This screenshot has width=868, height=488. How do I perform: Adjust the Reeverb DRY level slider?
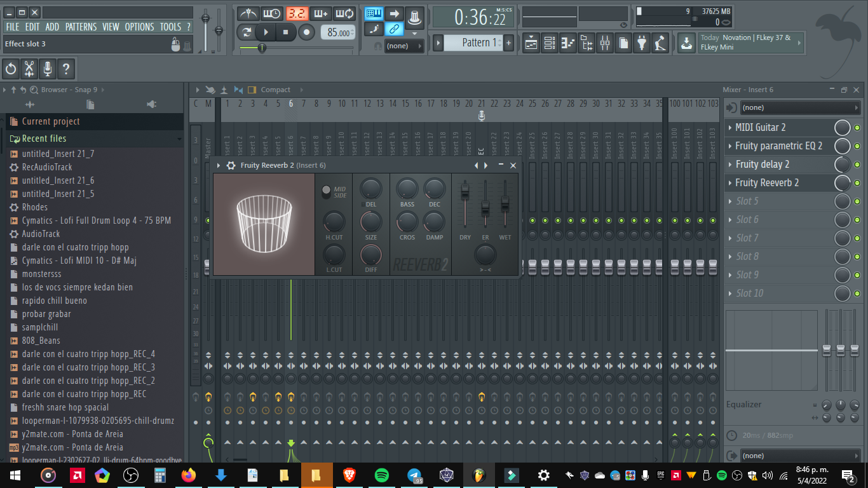(x=465, y=191)
